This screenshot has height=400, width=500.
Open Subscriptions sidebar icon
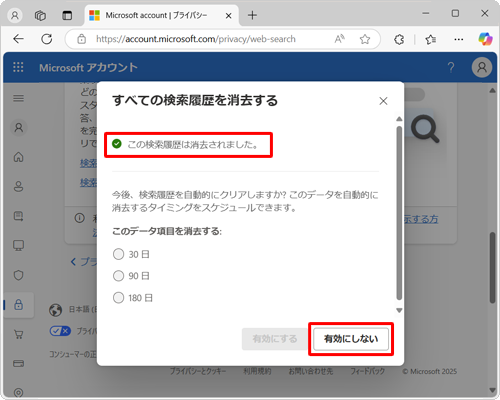(x=18, y=216)
